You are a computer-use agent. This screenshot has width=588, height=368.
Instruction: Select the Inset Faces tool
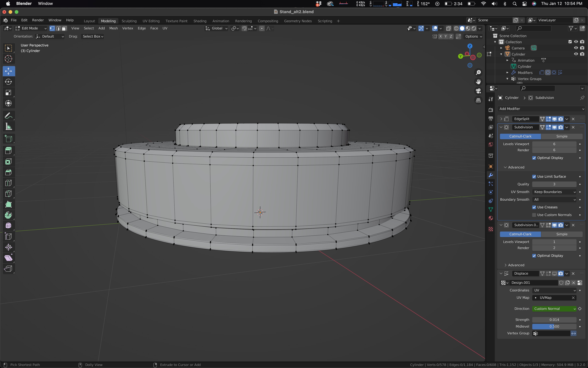[9, 162]
